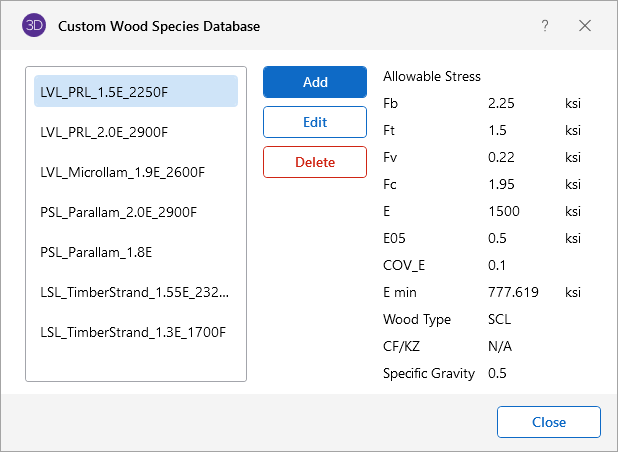Click Edit to modify selected species
This screenshot has height=452, width=618.
314,122
